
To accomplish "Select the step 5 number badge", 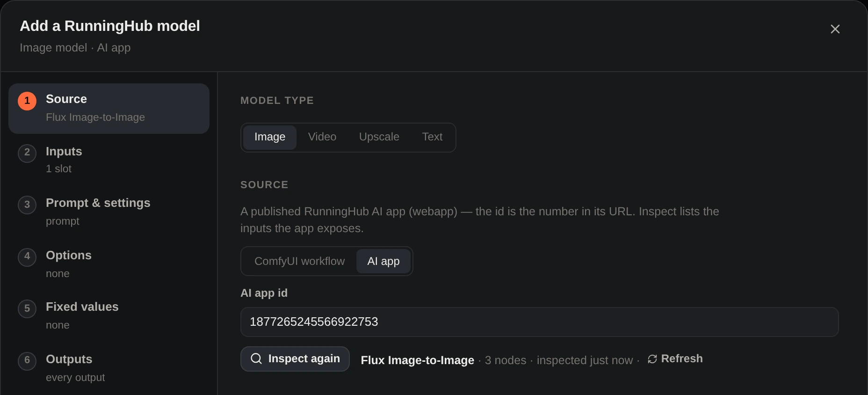I will (x=27, y=309).
